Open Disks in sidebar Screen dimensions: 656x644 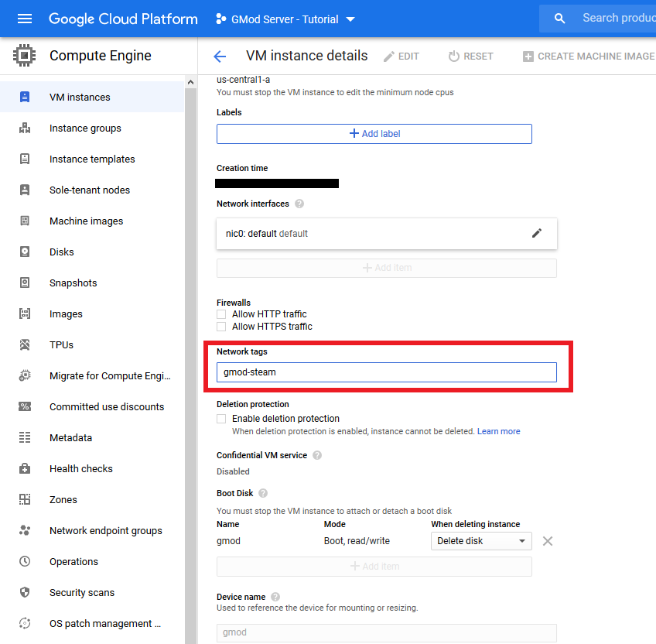pos(92,252)
